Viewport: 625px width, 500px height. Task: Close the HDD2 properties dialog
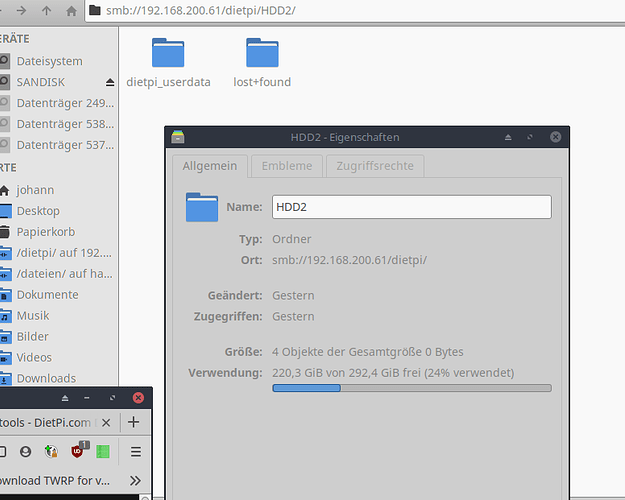[x=556, y=137]
